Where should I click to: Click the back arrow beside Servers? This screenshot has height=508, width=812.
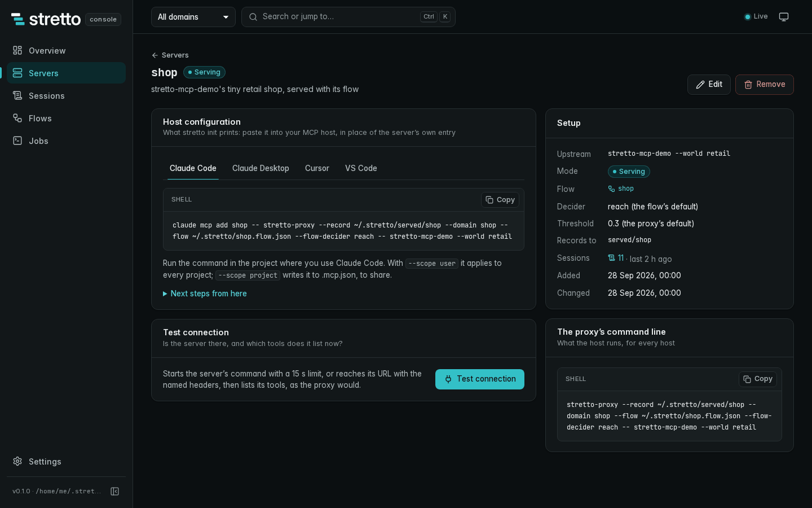pos(155,55)
